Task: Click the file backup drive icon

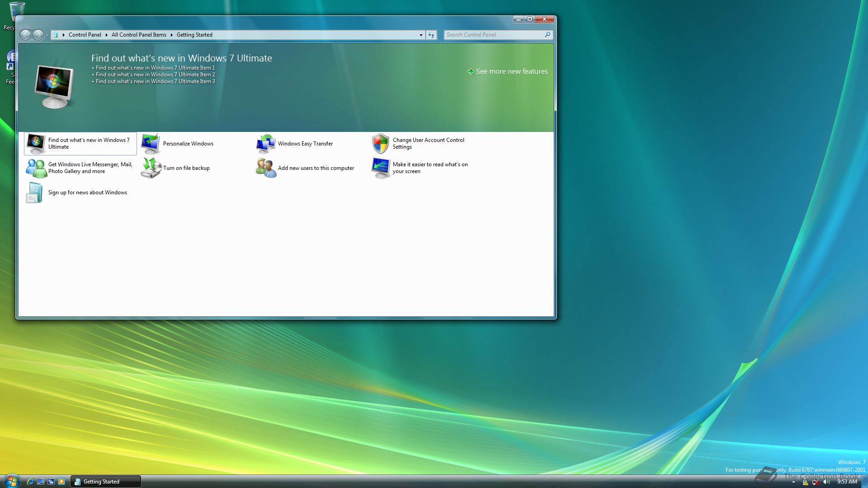Action: pos(151,168)
